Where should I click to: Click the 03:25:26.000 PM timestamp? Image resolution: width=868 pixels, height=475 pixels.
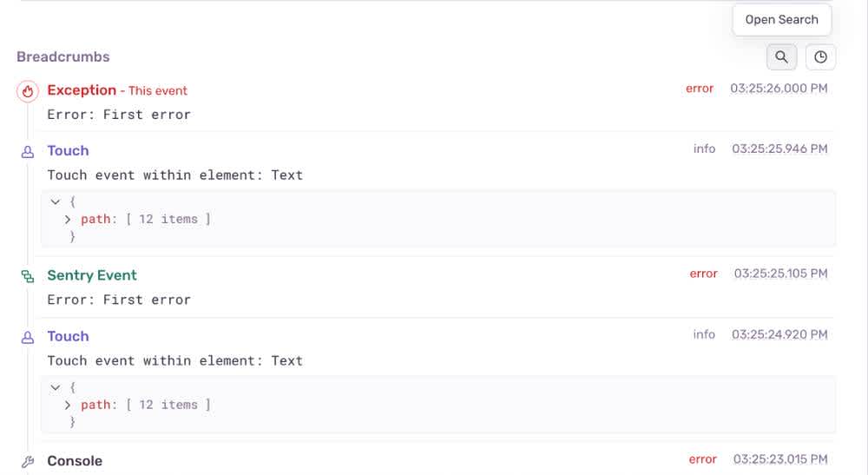[x=779, y=89]
